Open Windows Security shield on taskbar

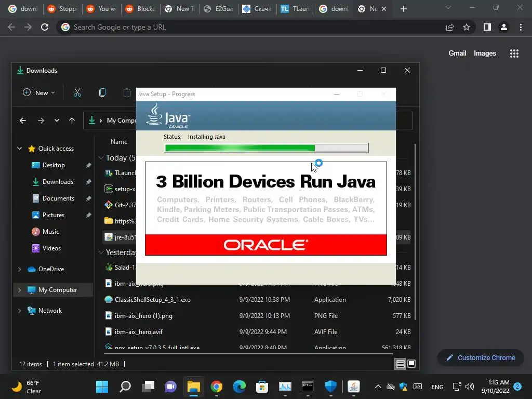330,387
